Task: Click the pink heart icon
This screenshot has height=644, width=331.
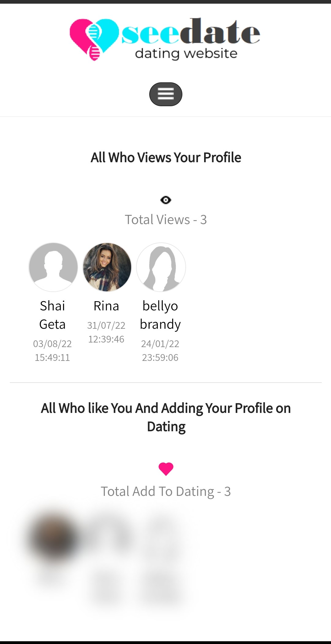Action: [x=166, y=469]
